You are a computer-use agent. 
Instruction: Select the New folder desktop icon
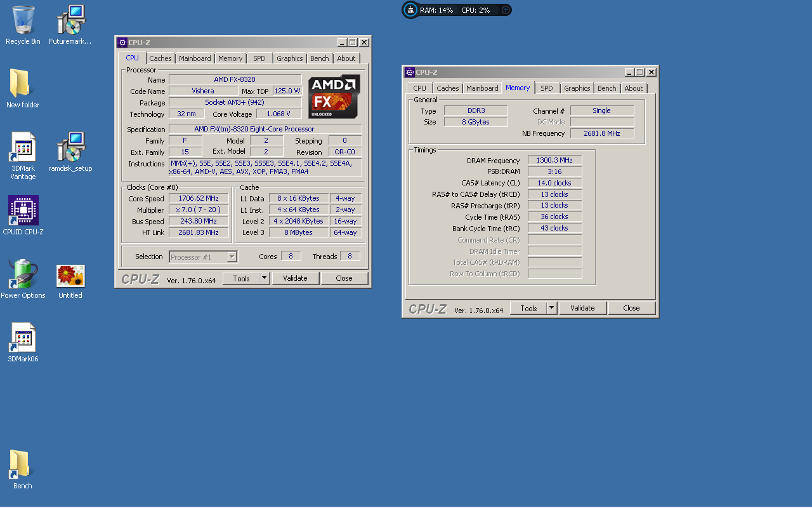[23, 88]
